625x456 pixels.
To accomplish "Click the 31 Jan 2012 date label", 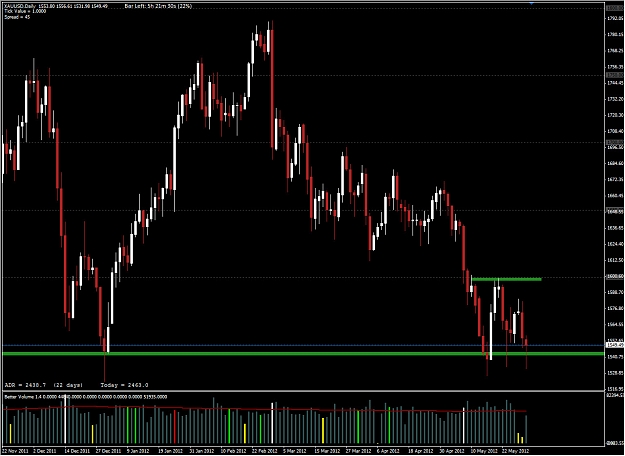I will (203, 451).
